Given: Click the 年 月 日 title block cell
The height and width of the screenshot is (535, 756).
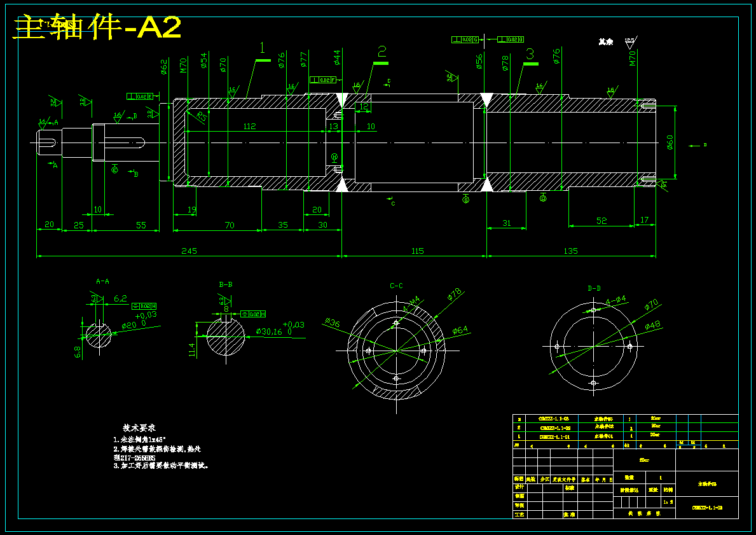Looking at the screenshot, I should tap(603, 480).
